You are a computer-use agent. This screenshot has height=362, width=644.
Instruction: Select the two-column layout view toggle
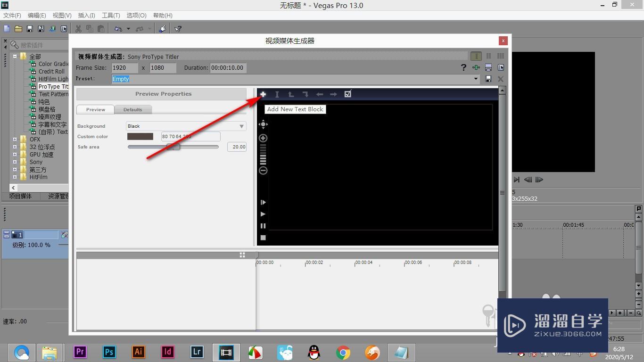(488, 56)
